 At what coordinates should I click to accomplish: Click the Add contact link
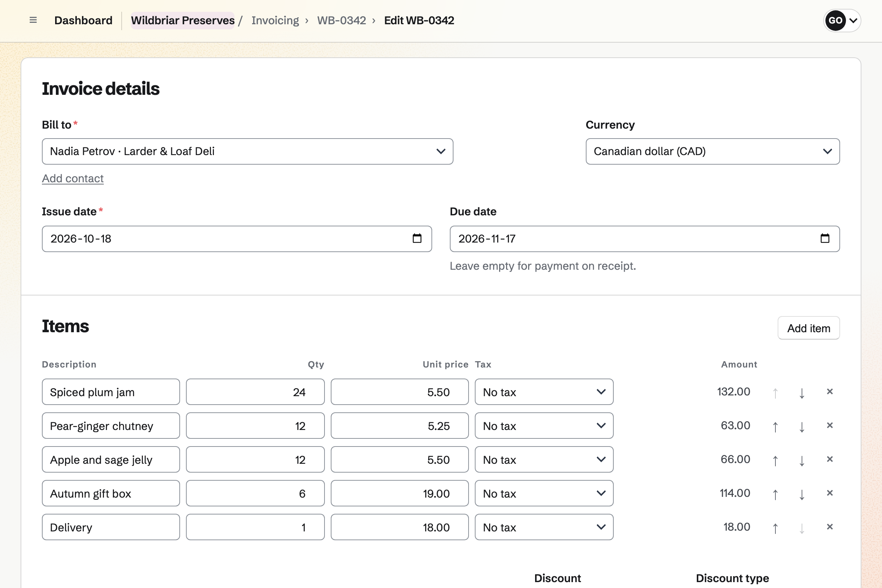[x=73, y=179]
